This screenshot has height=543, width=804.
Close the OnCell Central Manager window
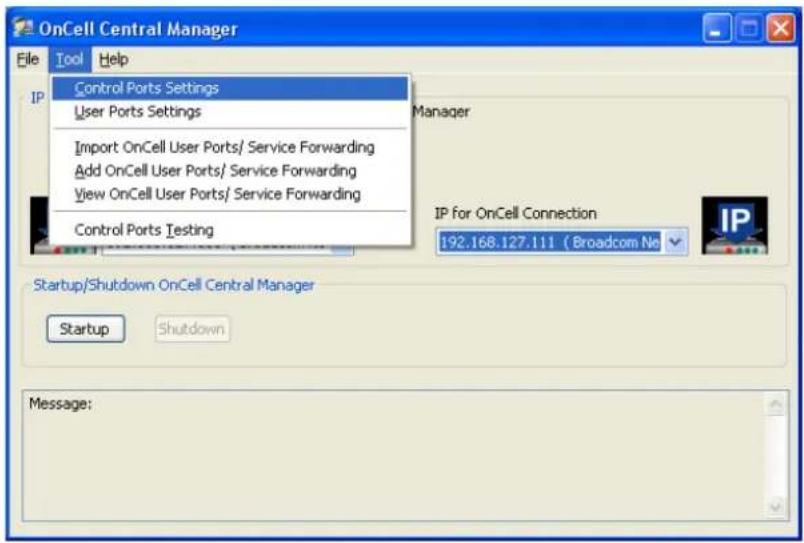[x=780, y=28]
